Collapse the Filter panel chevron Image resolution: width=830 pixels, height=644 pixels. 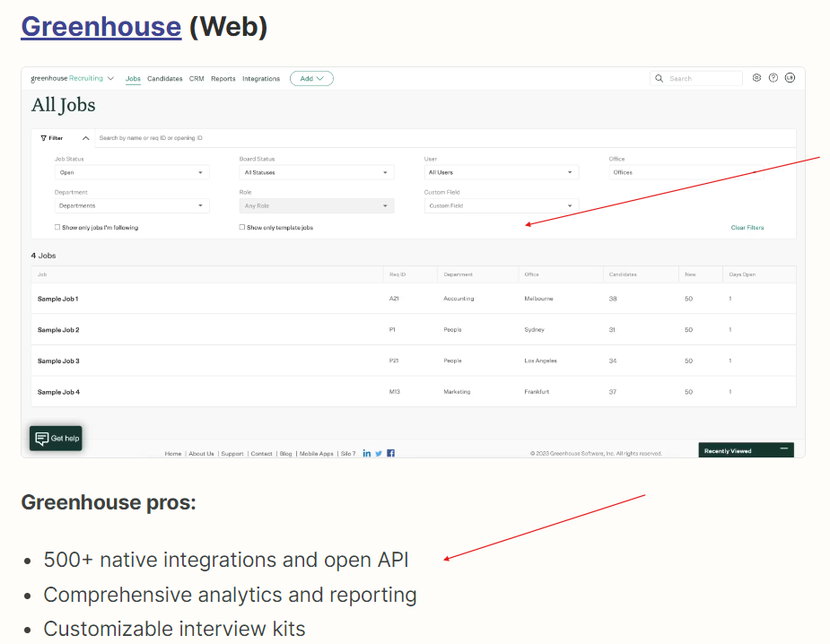coord(85,138)
